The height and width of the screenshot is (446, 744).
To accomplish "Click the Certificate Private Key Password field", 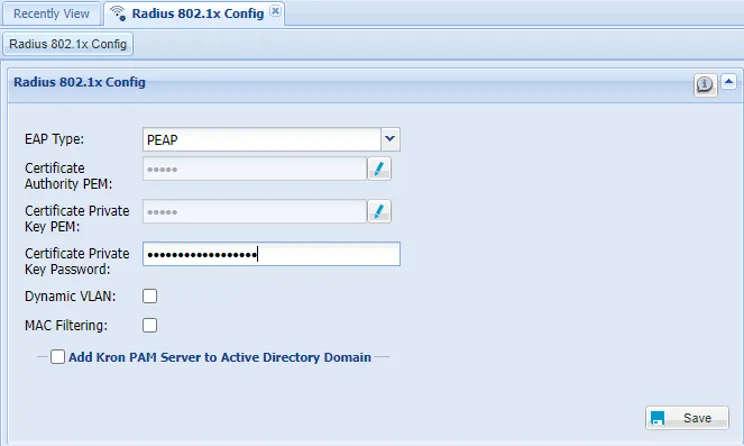I will click(271, 254).
